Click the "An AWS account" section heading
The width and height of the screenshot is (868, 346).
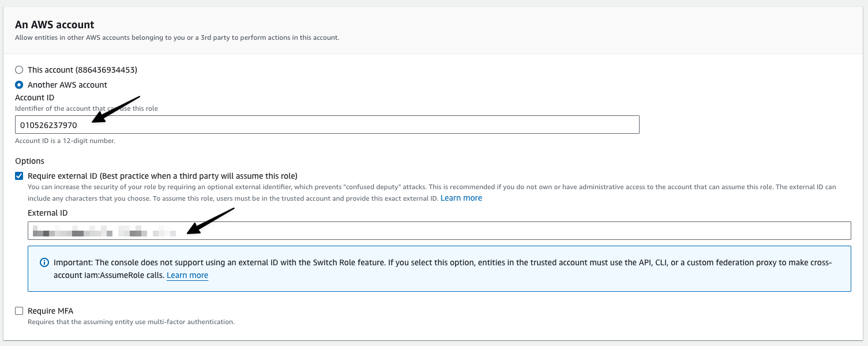54,25
